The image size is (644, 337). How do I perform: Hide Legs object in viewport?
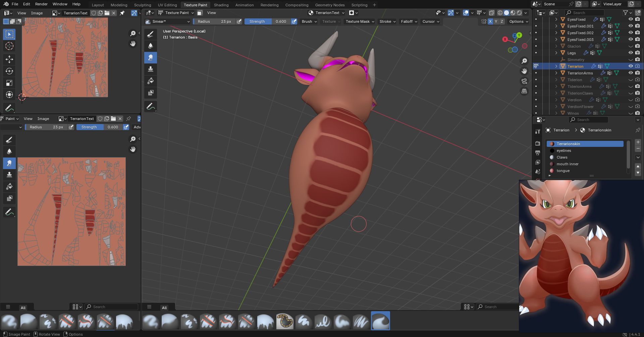coord(631,53)
